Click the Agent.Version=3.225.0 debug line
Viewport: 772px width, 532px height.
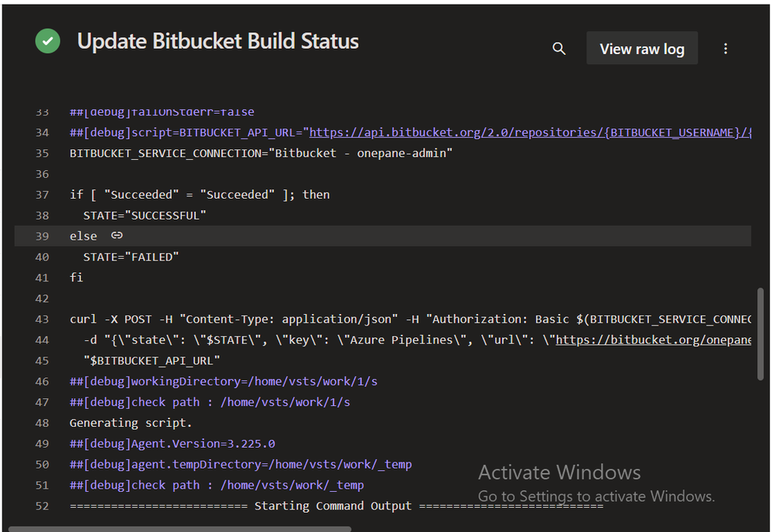173,443
